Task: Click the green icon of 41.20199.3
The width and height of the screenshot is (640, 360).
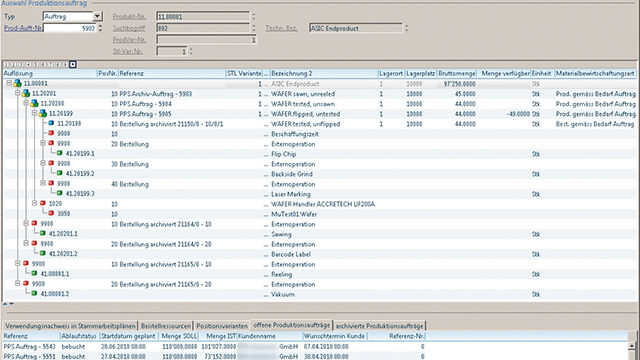Action: pyautogui.click(x=60, y=193)
